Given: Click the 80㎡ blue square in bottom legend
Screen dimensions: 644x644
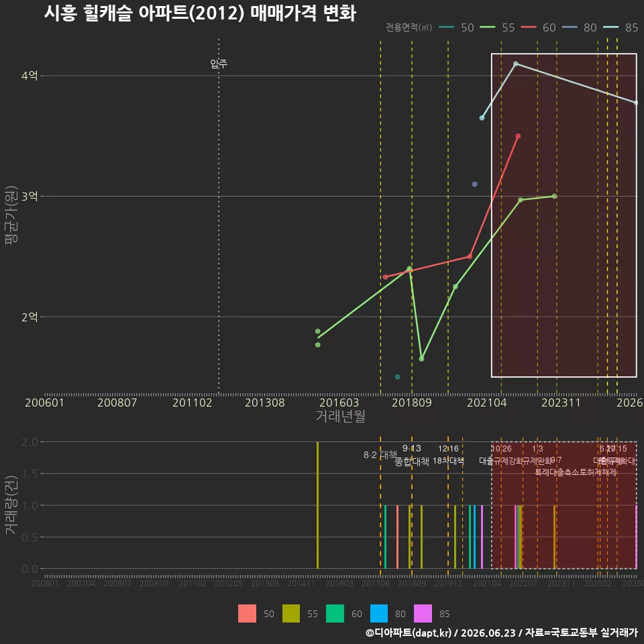Looking at the screenshot, I should [x=378, y=613].
